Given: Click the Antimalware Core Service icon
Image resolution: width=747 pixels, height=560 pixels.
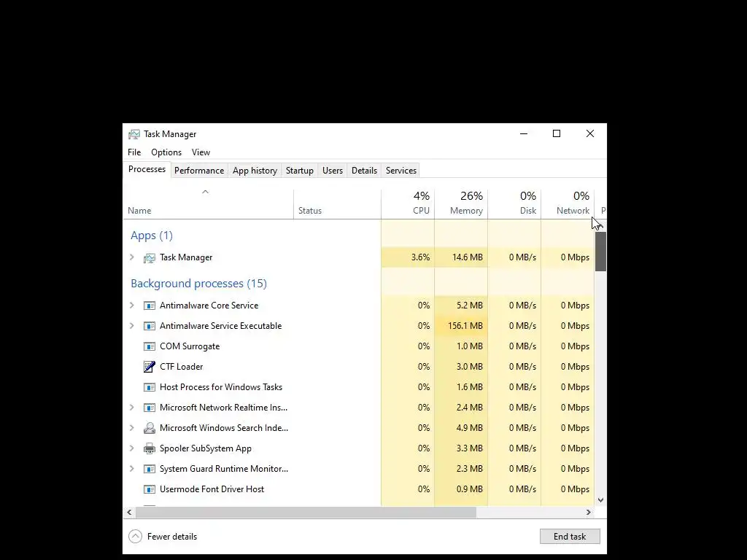Looking at the screenshot, I should 149,306.
